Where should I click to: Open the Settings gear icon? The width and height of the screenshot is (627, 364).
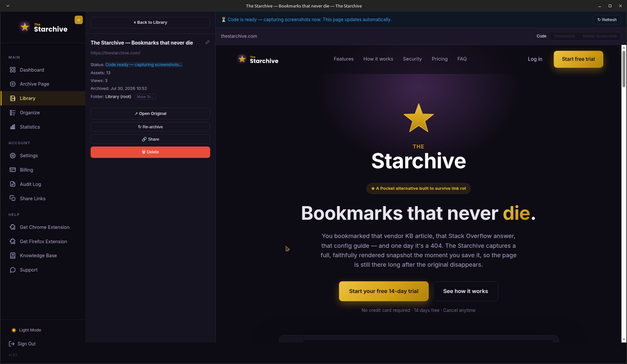[x=13, y=156]
